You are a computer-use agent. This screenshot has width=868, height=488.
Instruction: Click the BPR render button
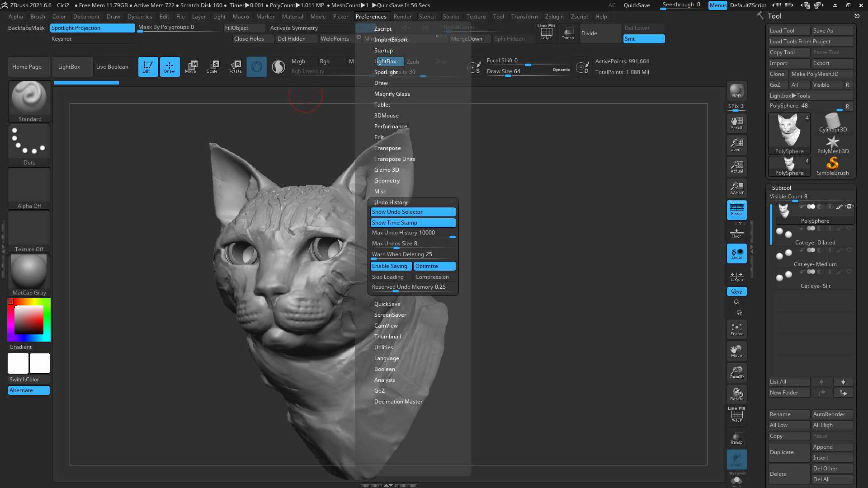pyautogui.click(x=736, y=91)
